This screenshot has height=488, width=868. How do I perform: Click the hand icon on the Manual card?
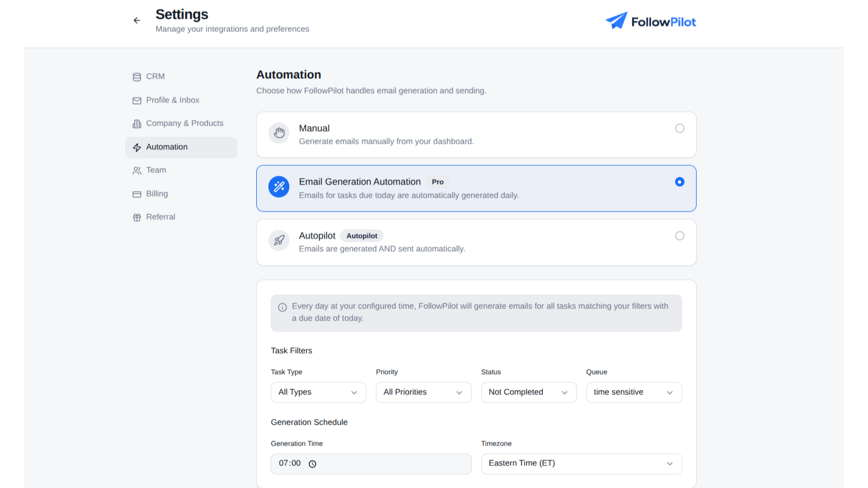click(x=279, y=133)
